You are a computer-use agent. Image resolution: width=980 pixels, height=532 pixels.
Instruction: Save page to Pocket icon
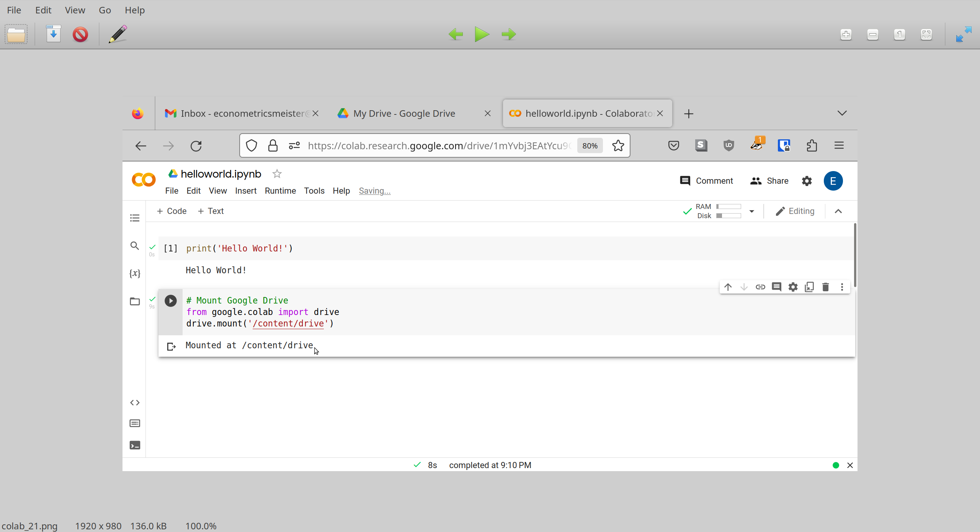[x=673, y=145]
